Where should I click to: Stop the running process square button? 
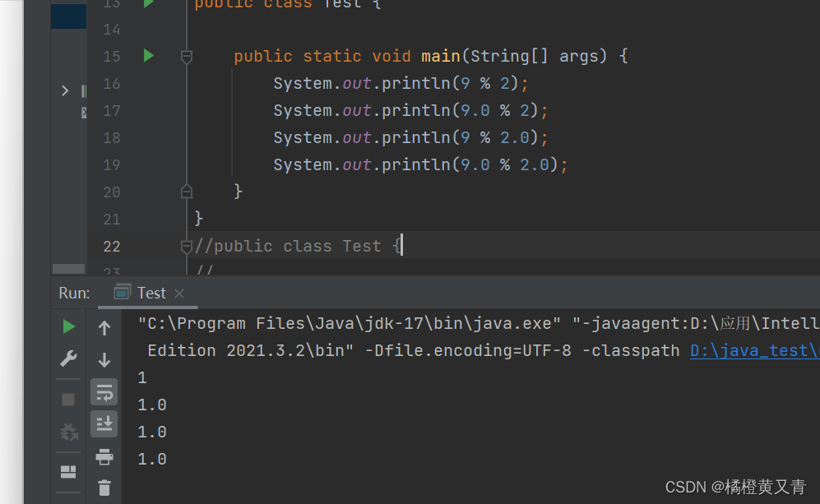[x=68, y=400]
